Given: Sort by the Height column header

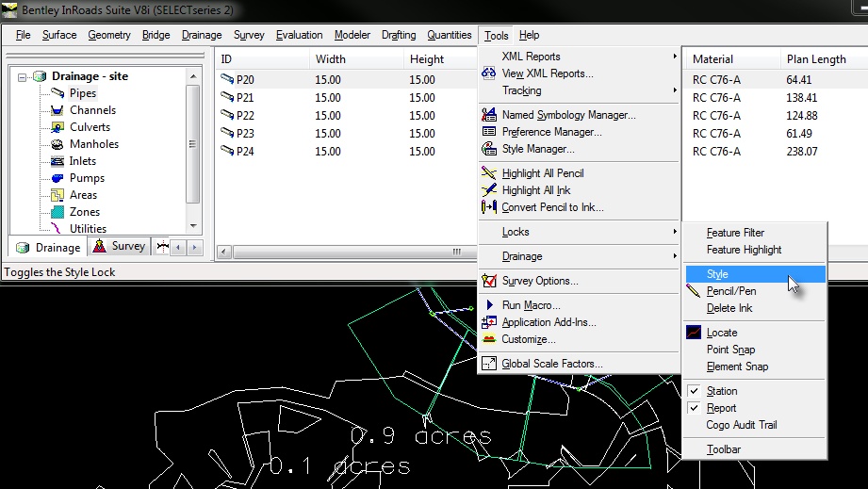Looking at the screenshot, I should [441, 59].
